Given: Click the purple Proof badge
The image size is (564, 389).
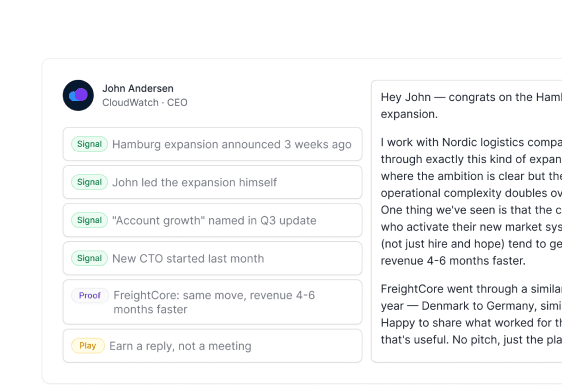Looking at the screenshot, I should [x=90, y=295].
